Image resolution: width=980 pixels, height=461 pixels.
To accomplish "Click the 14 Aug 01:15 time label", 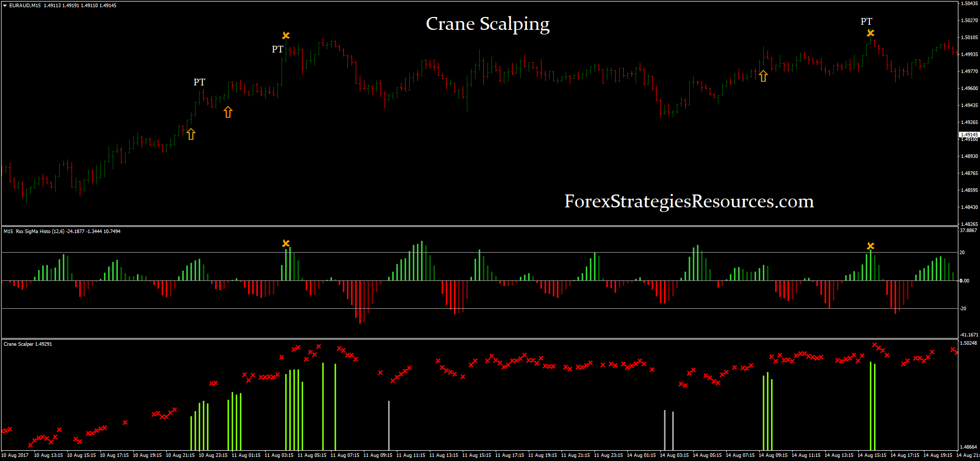I will point(642,455).
